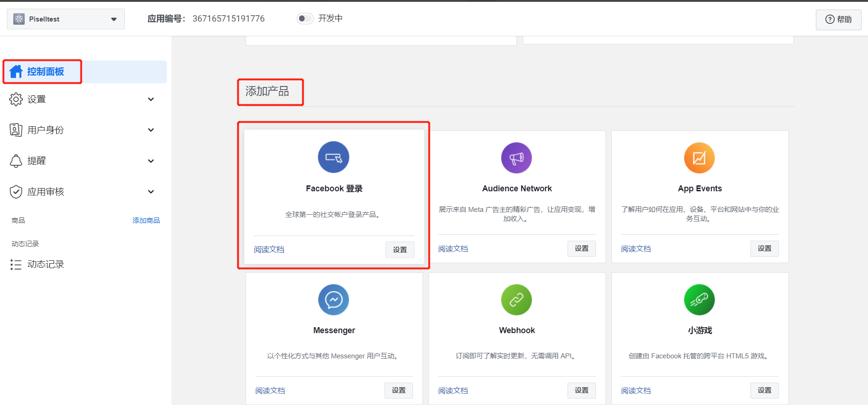Click the 动态记录 list icon
The image size is (868, 405).
click(x=16, y=265)
